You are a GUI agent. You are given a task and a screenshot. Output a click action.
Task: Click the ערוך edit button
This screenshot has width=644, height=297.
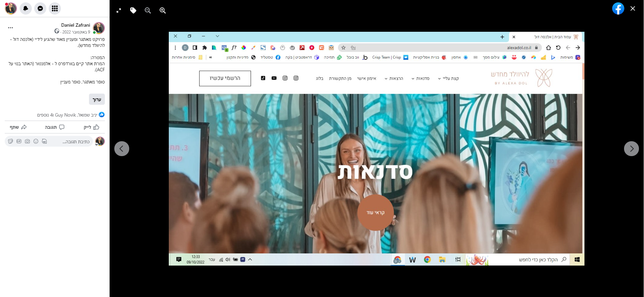tap(97, 99)
